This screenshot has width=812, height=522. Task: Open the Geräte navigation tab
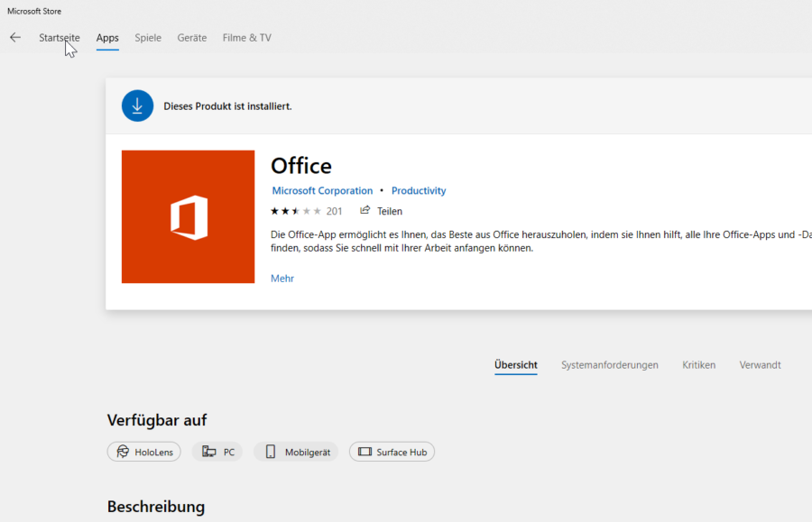[192, 38]
